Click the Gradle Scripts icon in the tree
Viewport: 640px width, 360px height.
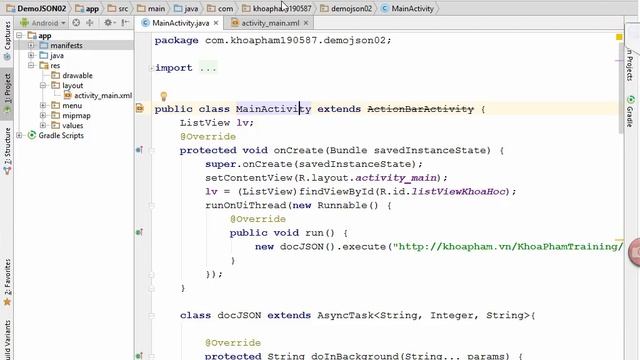pyautogui.click(x=32, y=135)
